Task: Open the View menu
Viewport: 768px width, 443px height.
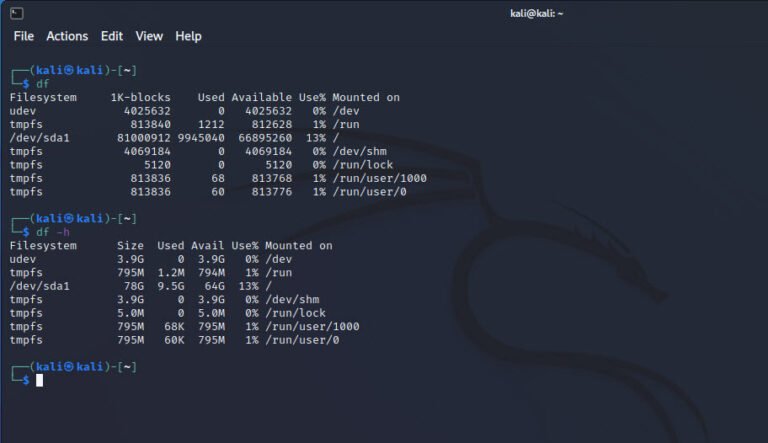Action: 149,36
